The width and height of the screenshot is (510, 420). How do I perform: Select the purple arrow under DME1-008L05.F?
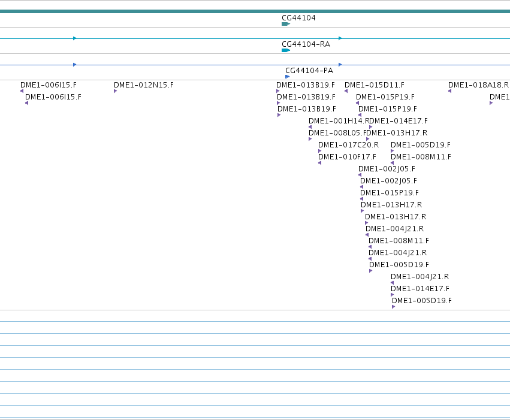tap(310, 140)
